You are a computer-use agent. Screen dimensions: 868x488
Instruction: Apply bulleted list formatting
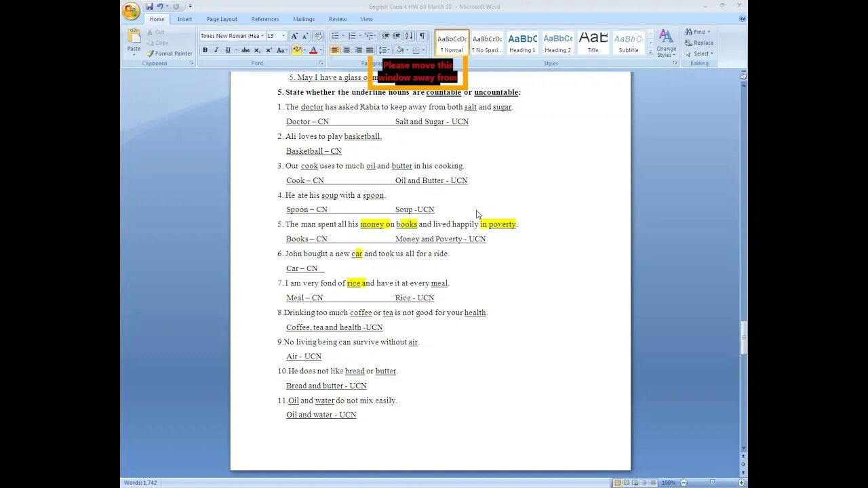coord(335,36)
